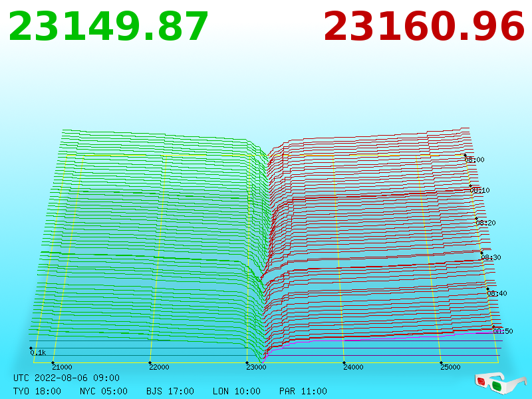Click the 08:50 time axis marker
This screenshot has height=399, width=532.
(503, 331)
